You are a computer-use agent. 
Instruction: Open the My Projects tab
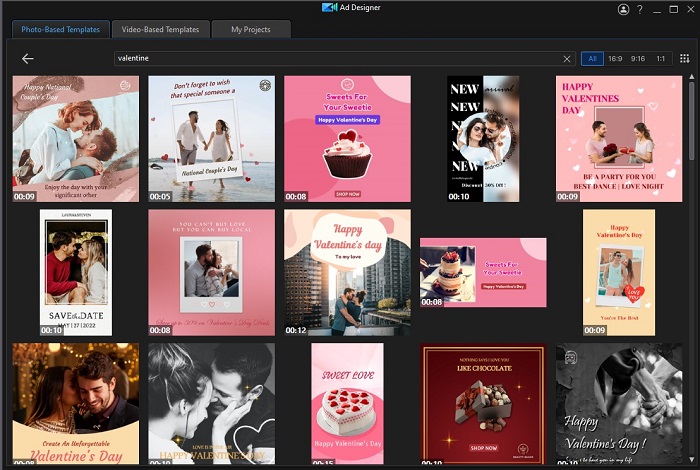(x=251, y=29)
